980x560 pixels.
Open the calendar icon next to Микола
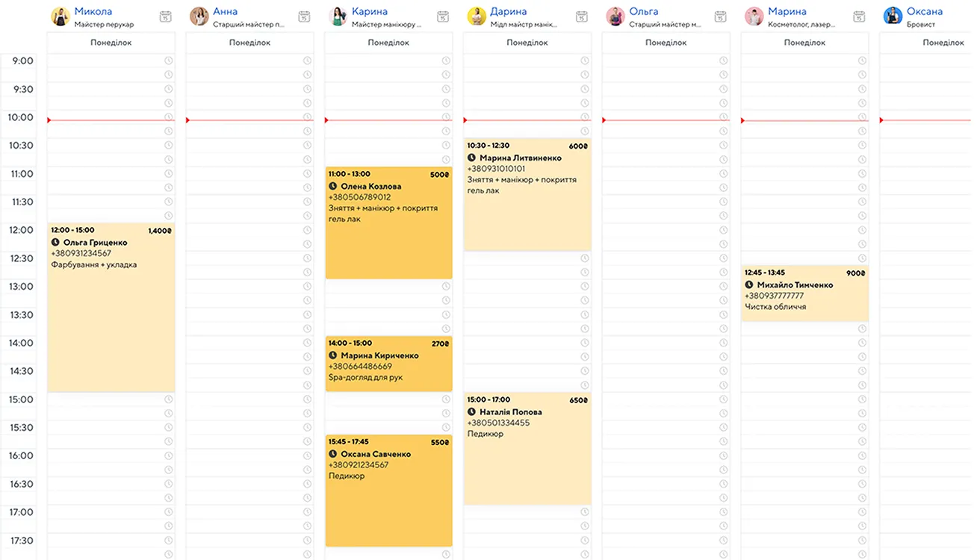[x=166, y=16]
